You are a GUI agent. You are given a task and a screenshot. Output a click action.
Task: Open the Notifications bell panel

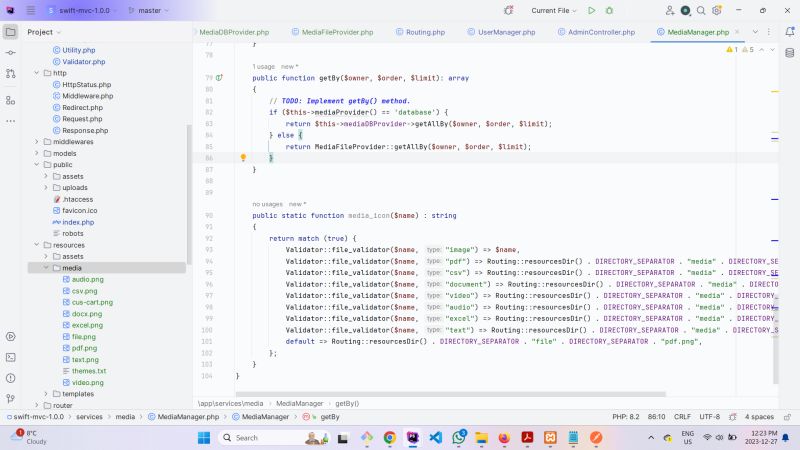pos(789,32)
